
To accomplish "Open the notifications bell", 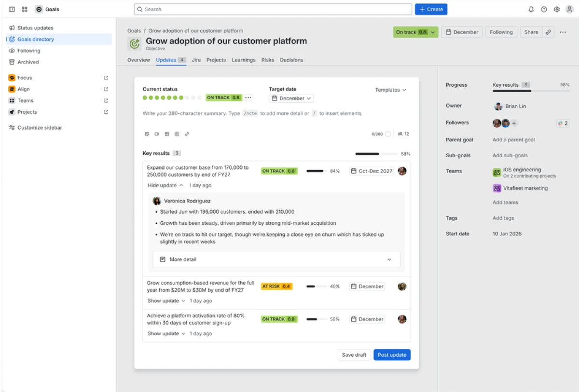I will pos(531,9).
